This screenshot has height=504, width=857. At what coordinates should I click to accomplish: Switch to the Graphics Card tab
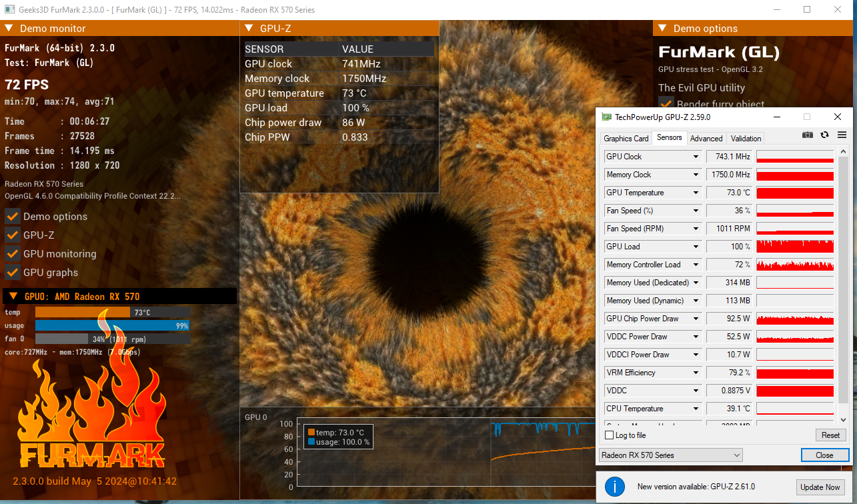pos(626,138)
